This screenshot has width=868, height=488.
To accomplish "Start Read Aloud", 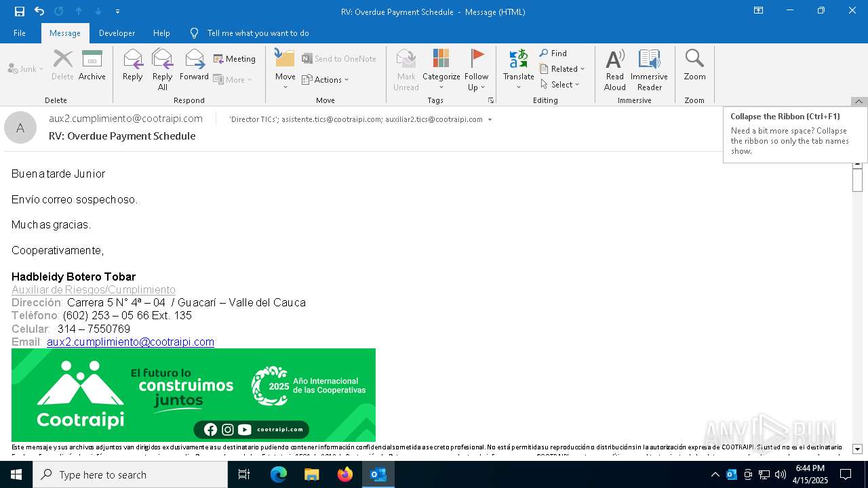I will coord(615,70).
